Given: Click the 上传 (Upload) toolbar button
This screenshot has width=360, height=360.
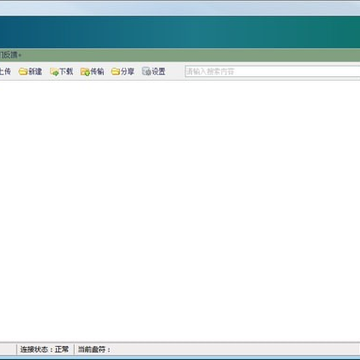Looking at the screenshot, I should click(x=5, y=71).
